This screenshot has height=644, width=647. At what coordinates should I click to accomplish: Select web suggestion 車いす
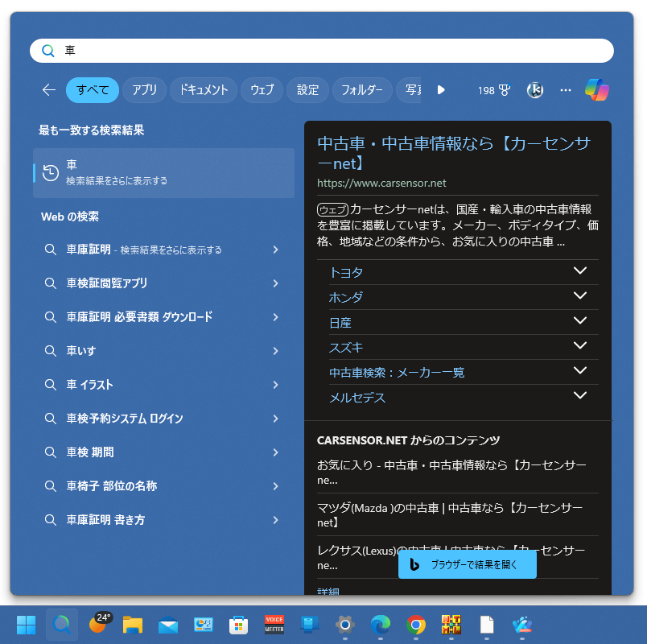pos(164,351)
